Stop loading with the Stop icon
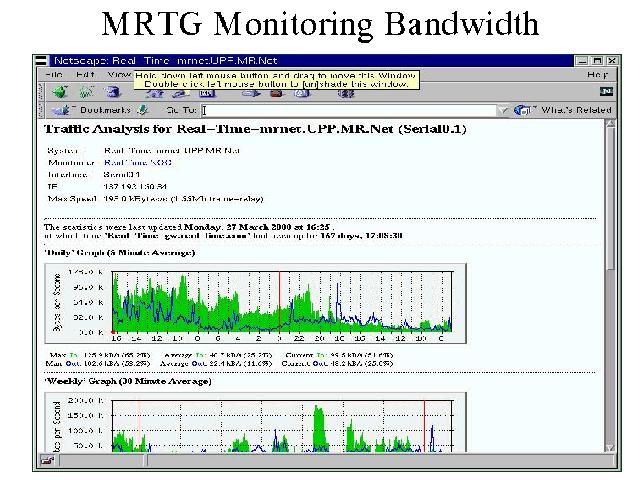 346,94
